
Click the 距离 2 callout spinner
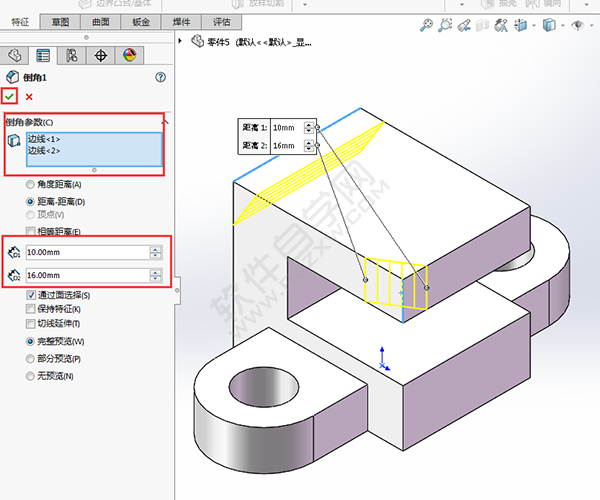[308, 145]
